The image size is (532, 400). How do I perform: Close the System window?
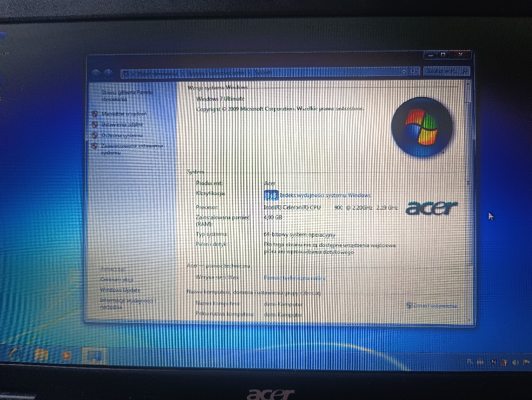click(x=460, y=54)
